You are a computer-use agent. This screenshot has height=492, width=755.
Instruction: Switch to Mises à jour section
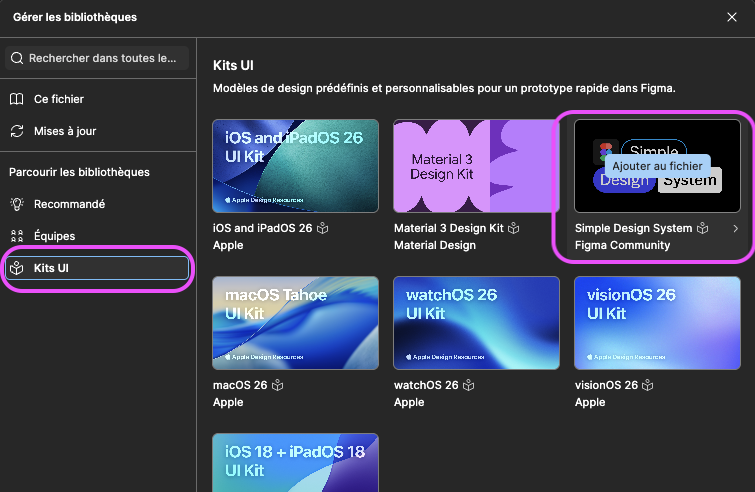point(65,131)
